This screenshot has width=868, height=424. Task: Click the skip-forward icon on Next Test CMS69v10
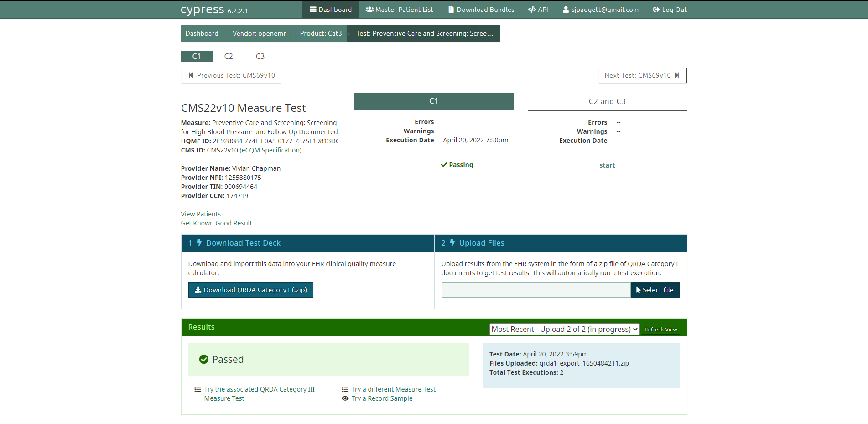click(677, 75)
